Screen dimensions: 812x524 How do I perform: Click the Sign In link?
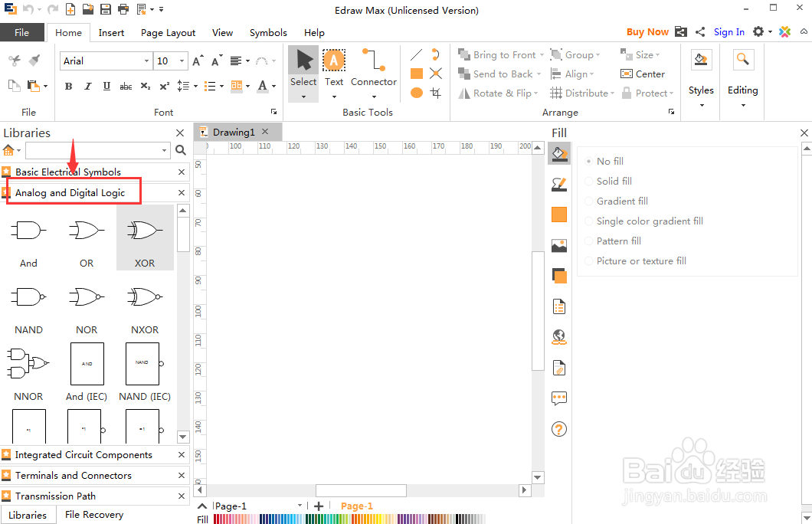[x=729, y=31]
